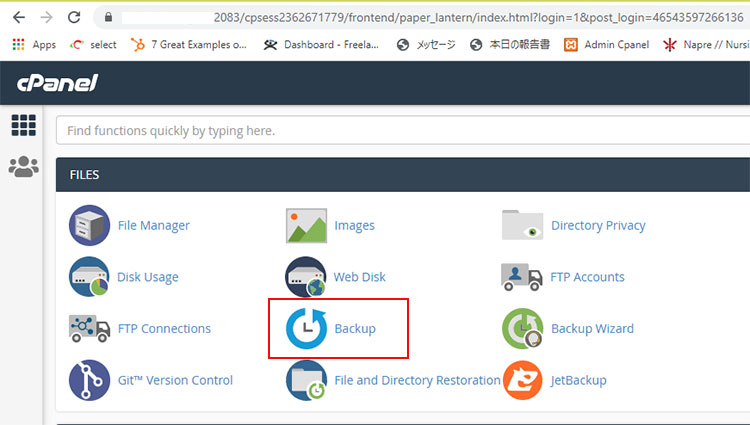Click the browser address bar URL
Screen dimensions: 750x425
(478, 18)
